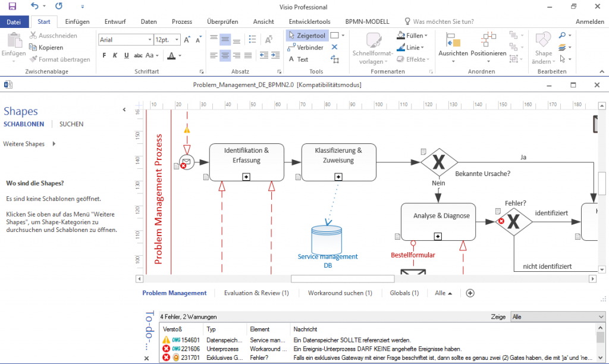Click SUCHEN in the Shapes pane

71,124
